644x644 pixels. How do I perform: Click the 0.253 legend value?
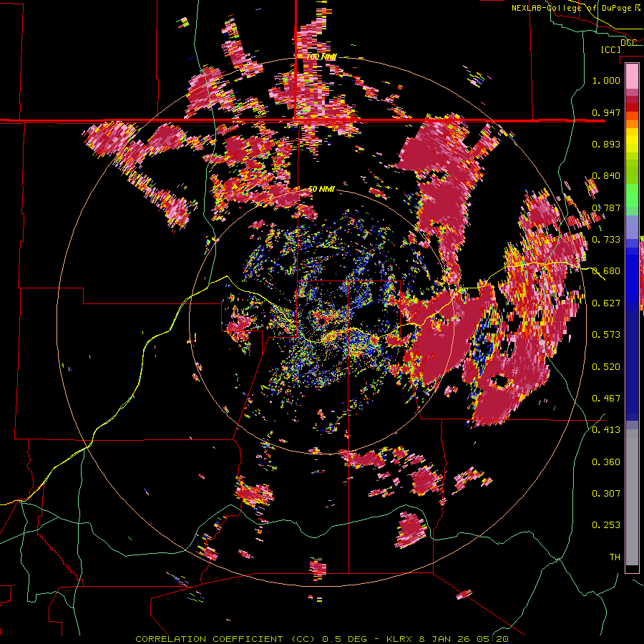[x=606, y=525]
